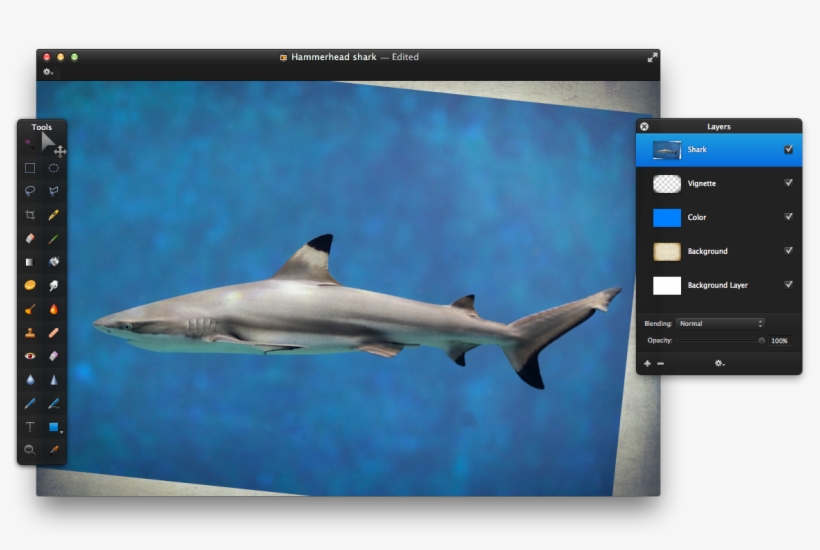820x550 pixels.
Task: Select the Healing bandage tool
Action: click(x=53, y=333)
